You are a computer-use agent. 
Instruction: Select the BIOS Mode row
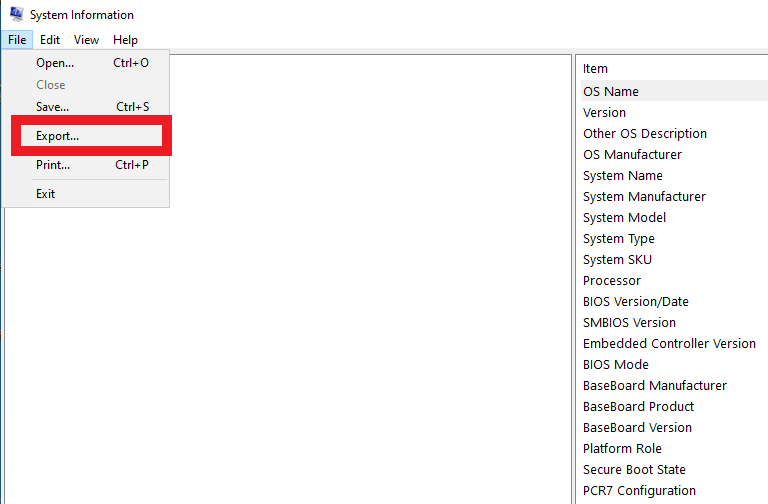click(674, 365)
